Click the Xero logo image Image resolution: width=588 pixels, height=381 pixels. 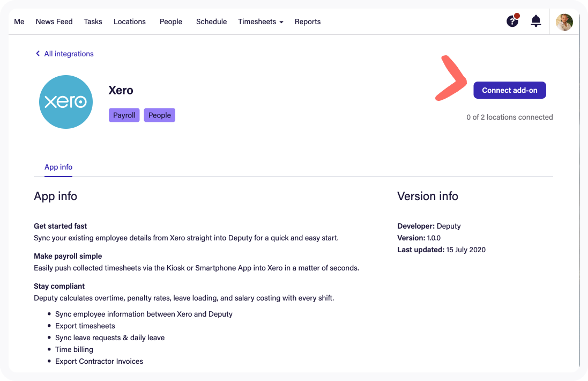66,102
